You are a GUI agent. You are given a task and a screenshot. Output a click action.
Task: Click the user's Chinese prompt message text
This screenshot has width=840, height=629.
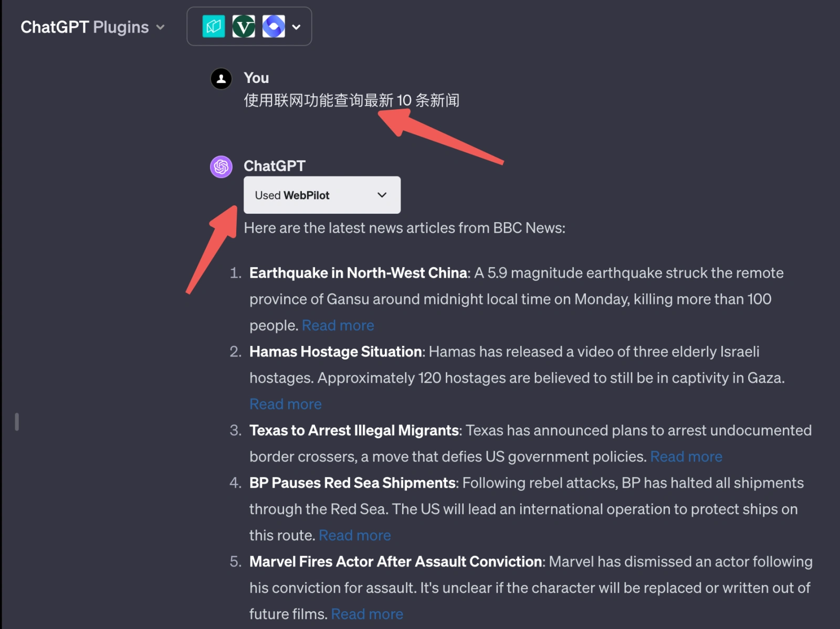tap(351, 100)
